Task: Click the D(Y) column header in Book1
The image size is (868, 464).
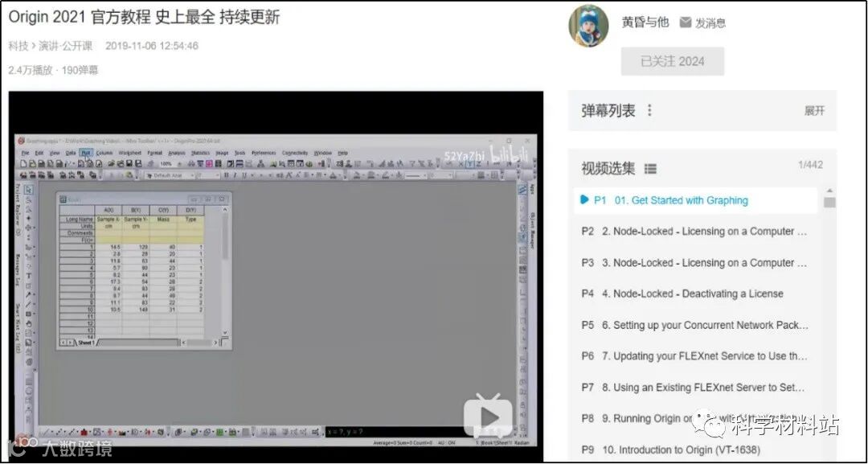Action: pyautogui.click(x=190, y=211)
